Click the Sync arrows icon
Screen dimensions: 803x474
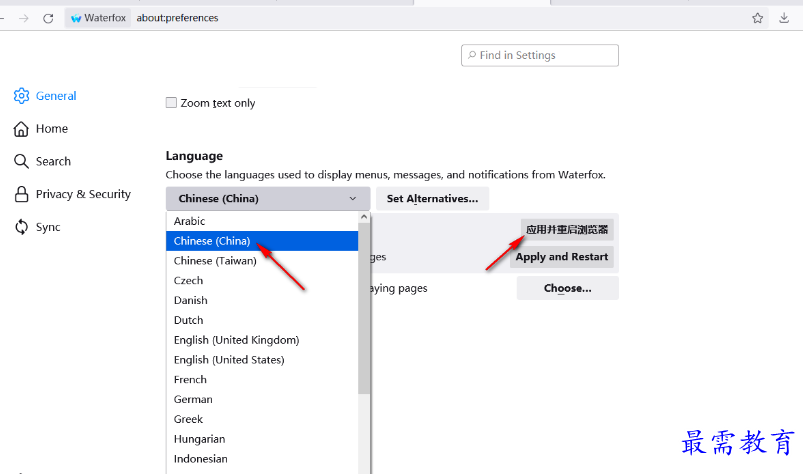pyautogui.click(x=22, y=227)
